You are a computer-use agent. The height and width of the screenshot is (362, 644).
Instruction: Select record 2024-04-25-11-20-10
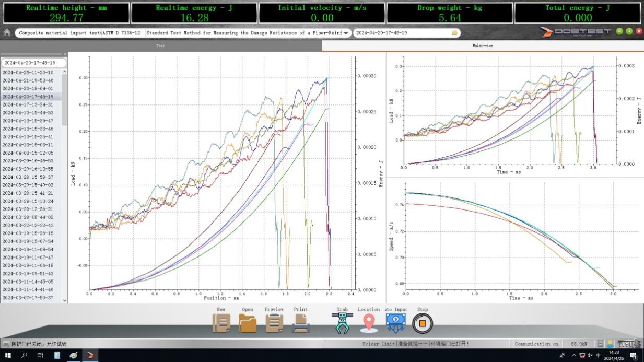(31, 73)
